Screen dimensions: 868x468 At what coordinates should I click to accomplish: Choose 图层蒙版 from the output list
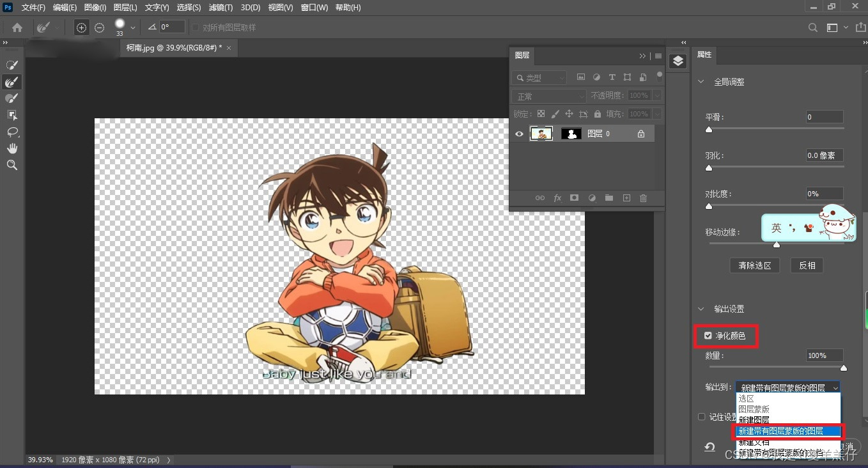[x=754, y=409]
